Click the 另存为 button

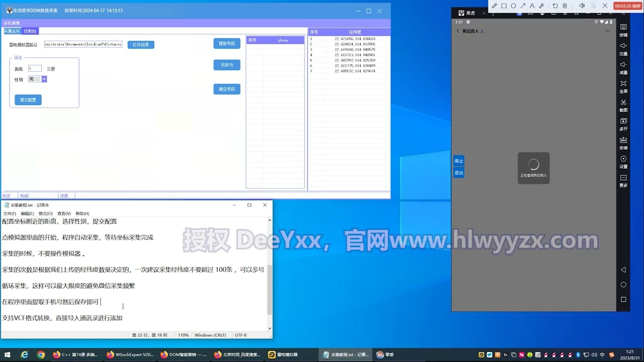(227, 65)
